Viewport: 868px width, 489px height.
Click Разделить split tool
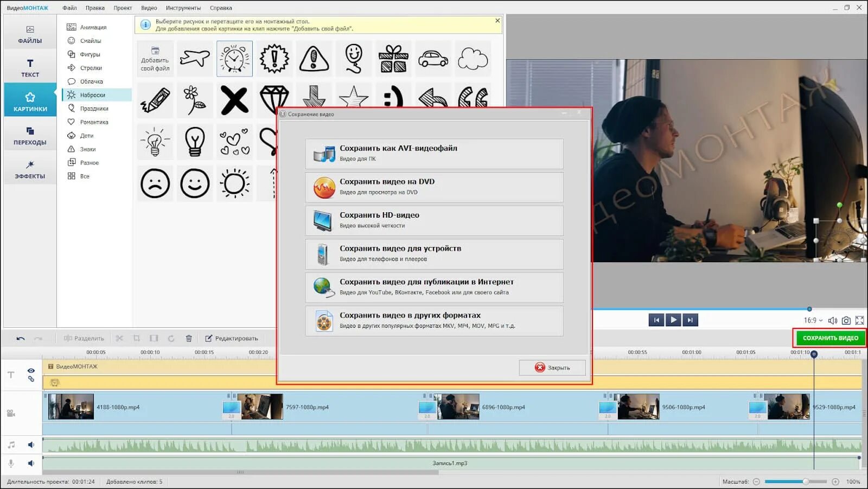[x=84, y=338]
